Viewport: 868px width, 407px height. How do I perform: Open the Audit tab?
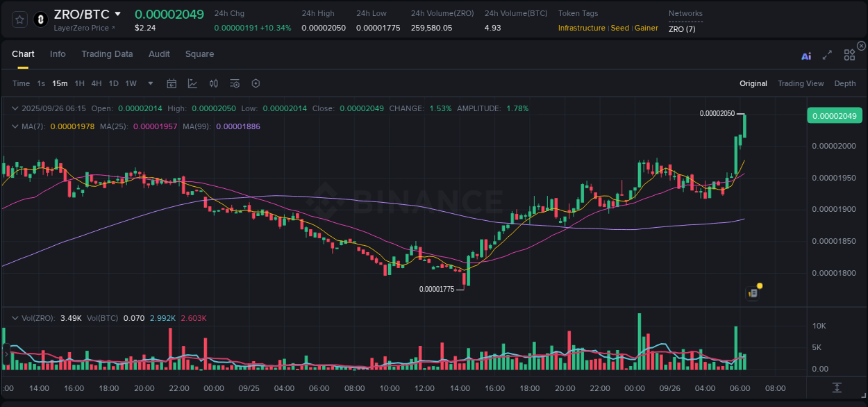(159, 53)
